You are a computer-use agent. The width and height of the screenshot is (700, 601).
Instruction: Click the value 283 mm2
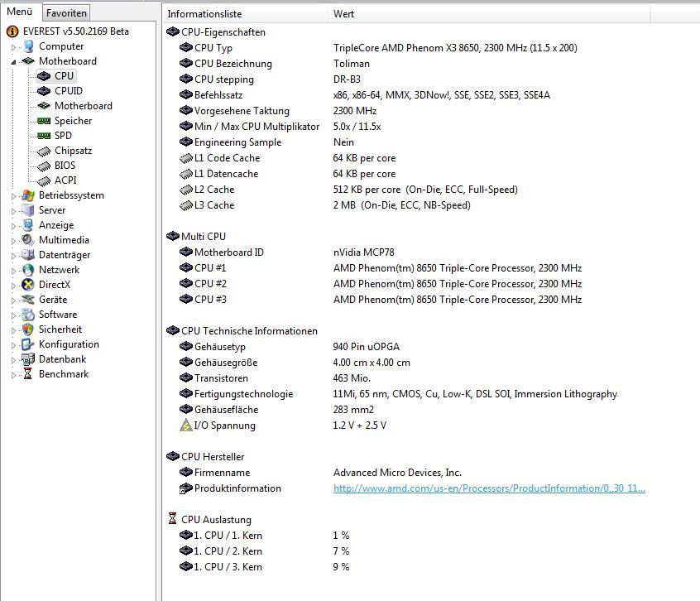(x=353, y=410)
